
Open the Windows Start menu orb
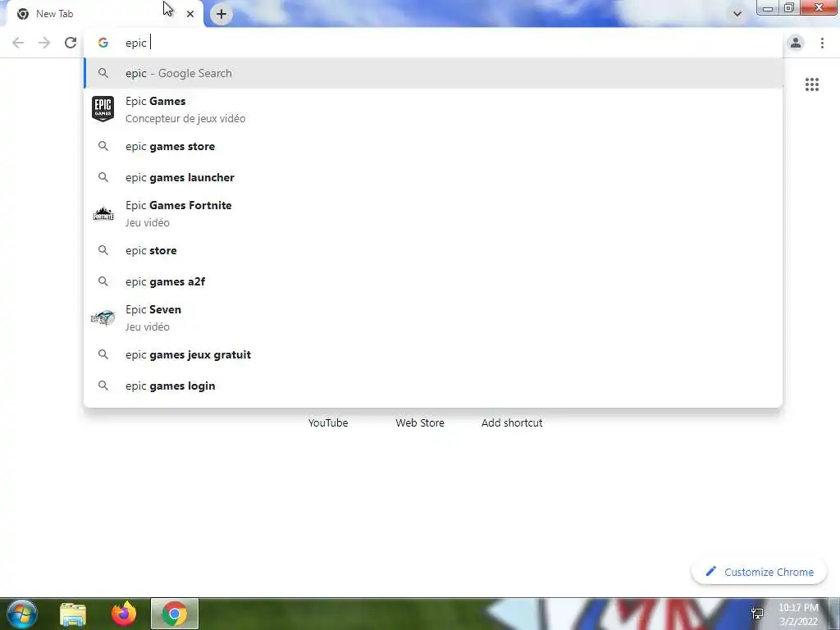click(22, 614)
